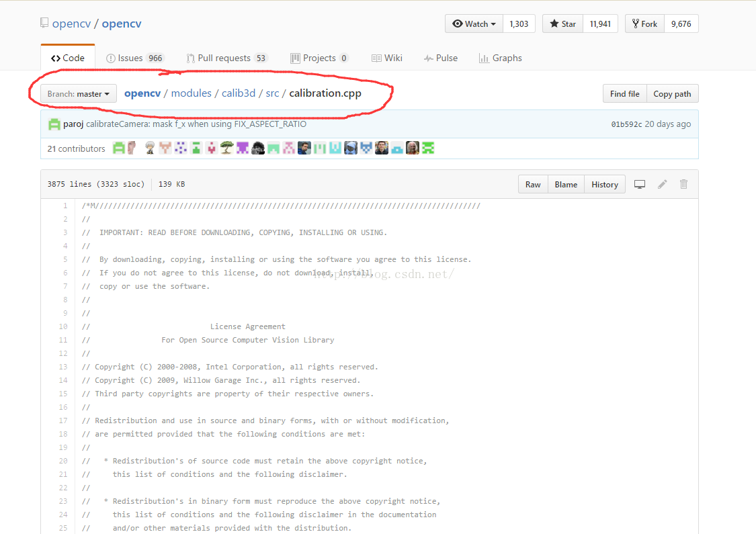
Task: View the Raw file
Action: click(533, 184)
